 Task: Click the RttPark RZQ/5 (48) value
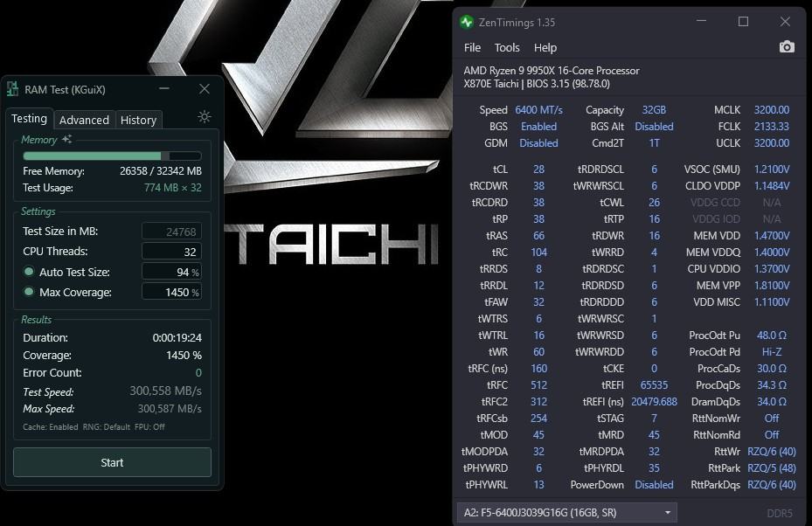click(772, 468)
